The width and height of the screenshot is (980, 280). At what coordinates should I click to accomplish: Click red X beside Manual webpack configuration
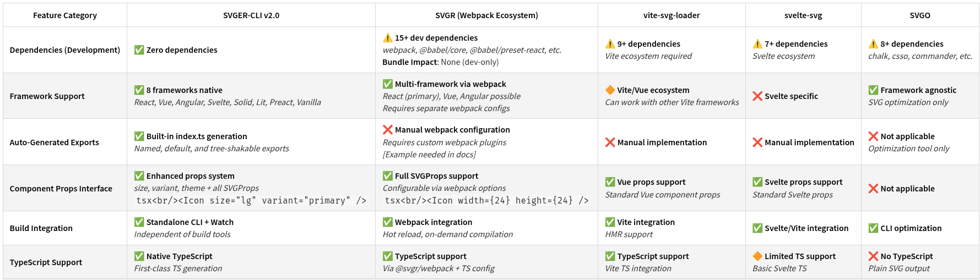tap(388, 130)
